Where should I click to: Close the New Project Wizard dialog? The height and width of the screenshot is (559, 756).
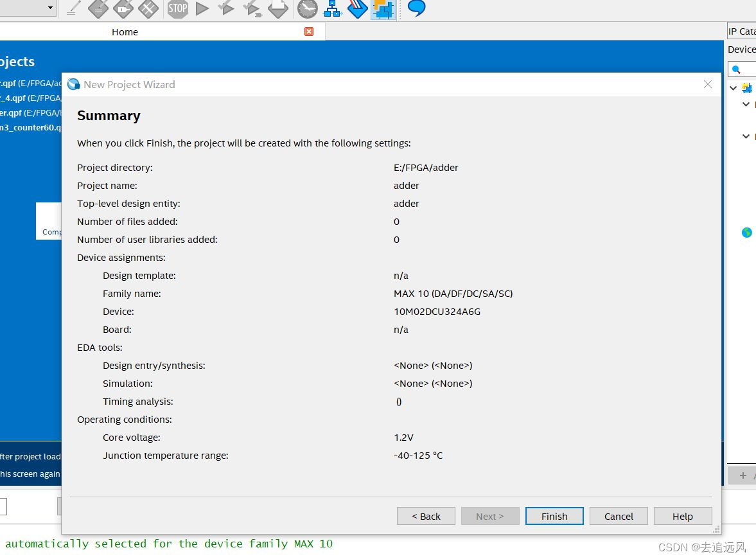[x=707, y=84]
